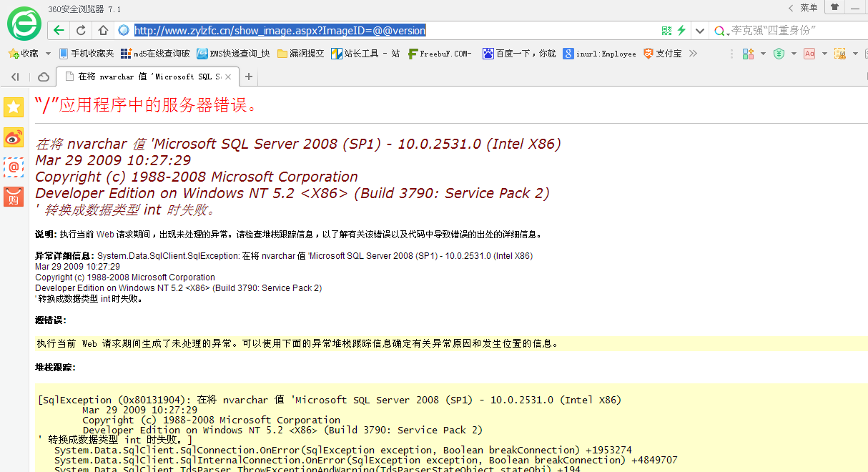The image size is (868, 472).
Task: Open the favorites star in the sidebar
Action: (14, 107)
